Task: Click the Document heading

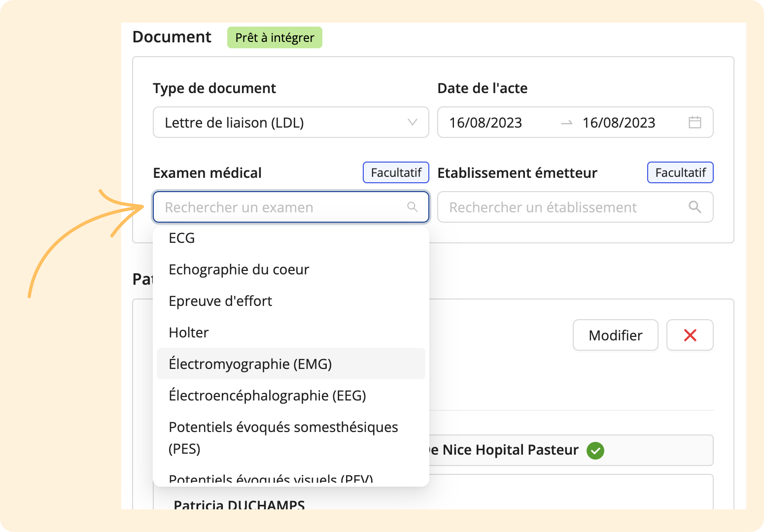Action: [x=172, y=37]
